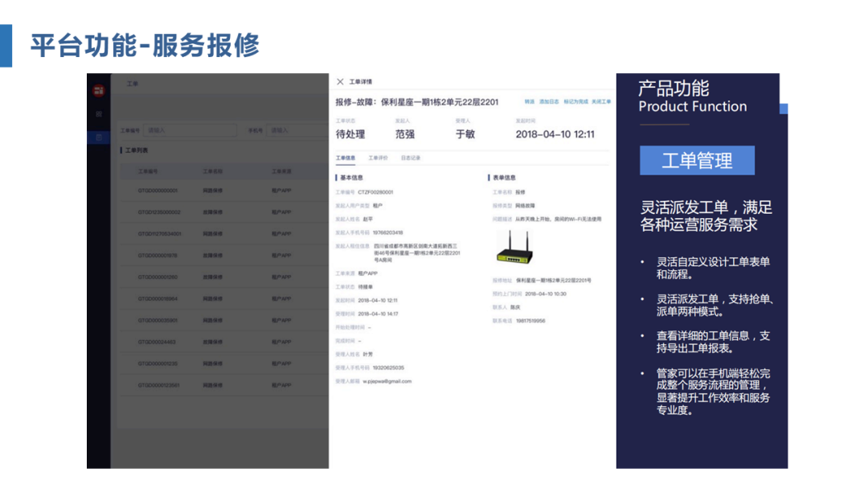Viewport: 868px width, 489px height.
Task: Click the 工单详情 panel title
Action: coord(360,81)
